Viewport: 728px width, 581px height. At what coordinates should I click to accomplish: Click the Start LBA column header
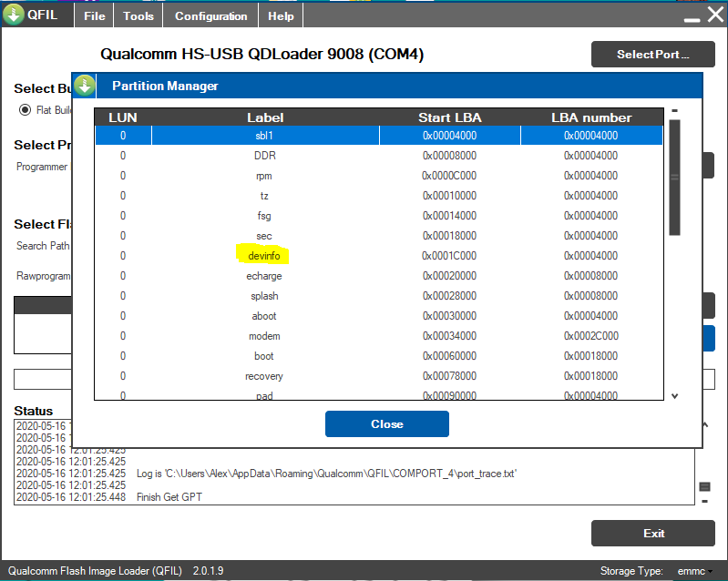click(x=449, y=117)
